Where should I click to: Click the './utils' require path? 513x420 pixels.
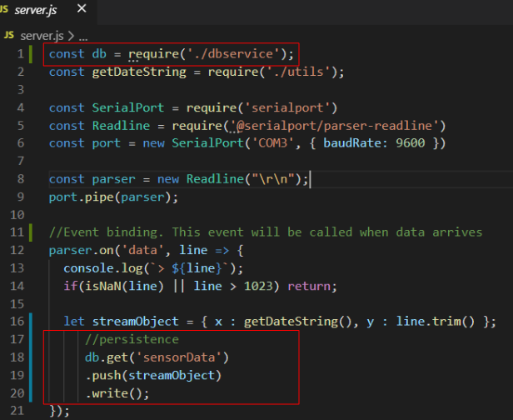(299, 72)
